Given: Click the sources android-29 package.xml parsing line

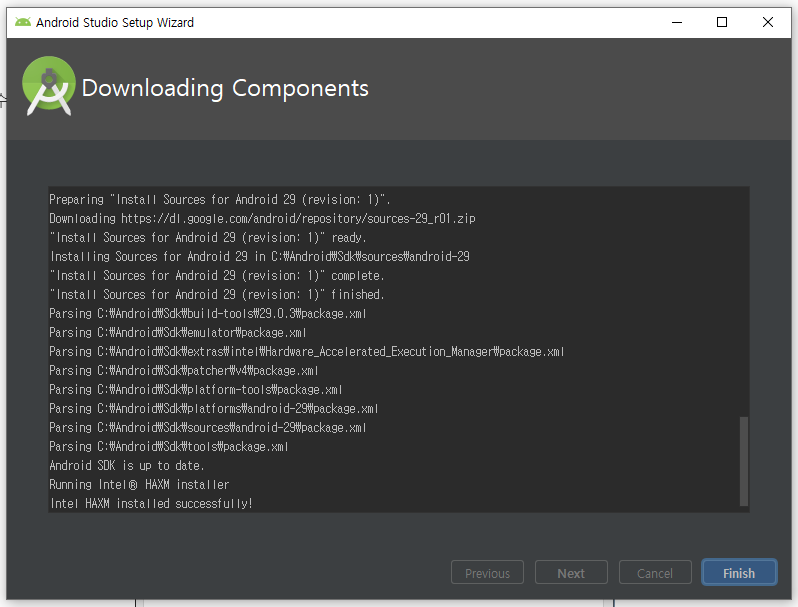Looking at the screenshot, I should (x=208, y=427).
